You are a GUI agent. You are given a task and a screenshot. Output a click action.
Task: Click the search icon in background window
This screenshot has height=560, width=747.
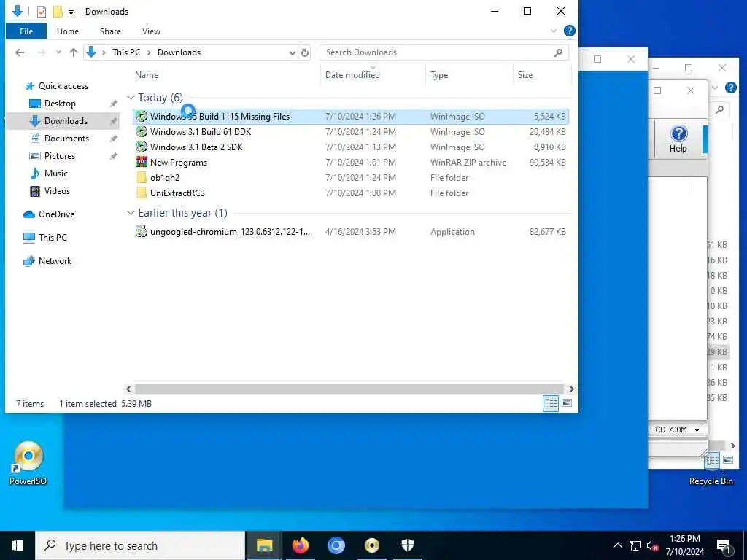[719, 110]
